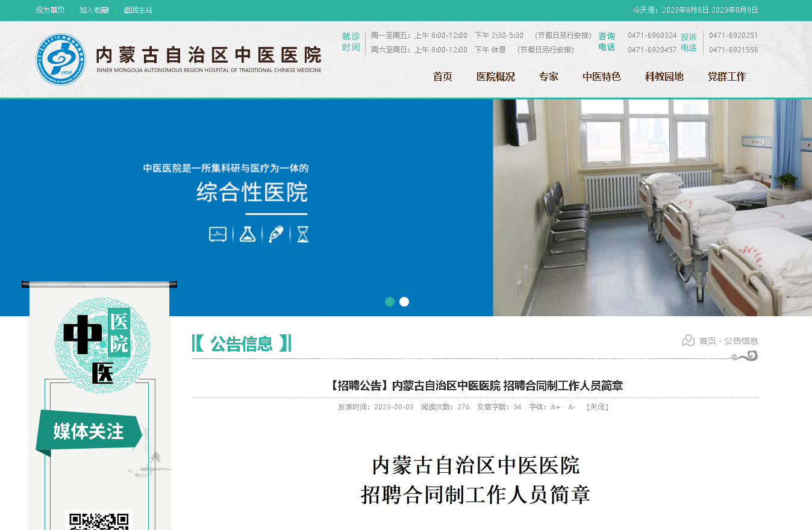Open the 医院概况 navigation menu
Screen dimensions: 812x530
495,76
